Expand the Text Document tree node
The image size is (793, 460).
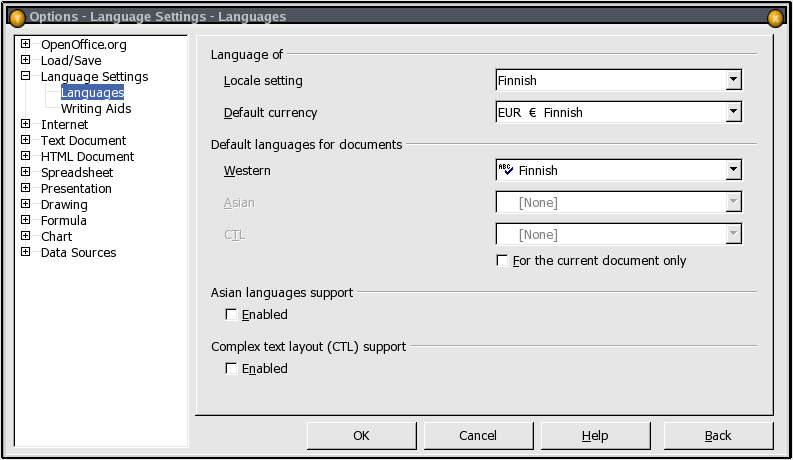pyautogui.click(x=25, y=140)
